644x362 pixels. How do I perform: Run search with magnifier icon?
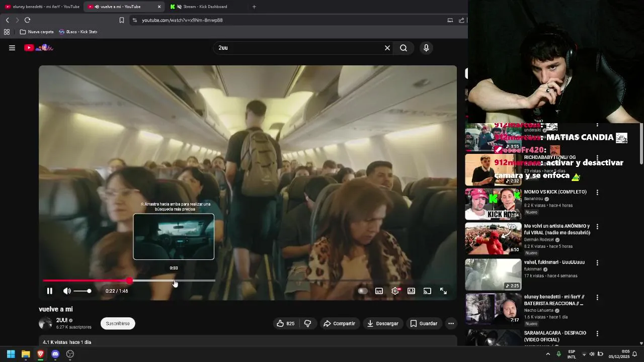[x=404, y=48]
